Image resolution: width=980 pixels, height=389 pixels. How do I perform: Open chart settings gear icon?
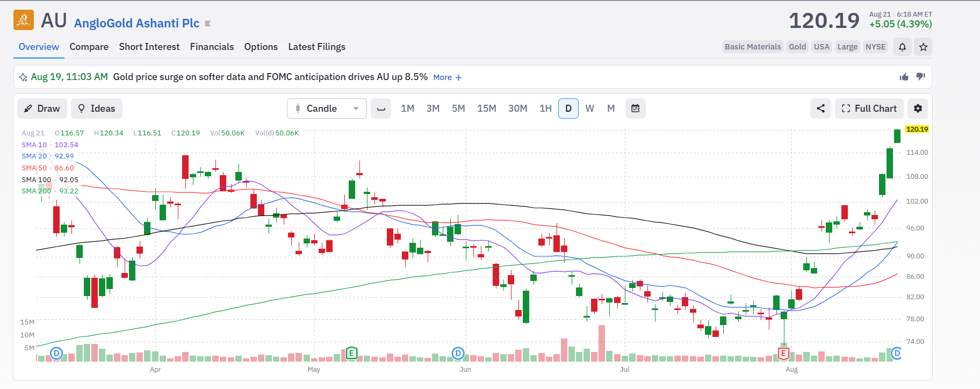918,109
